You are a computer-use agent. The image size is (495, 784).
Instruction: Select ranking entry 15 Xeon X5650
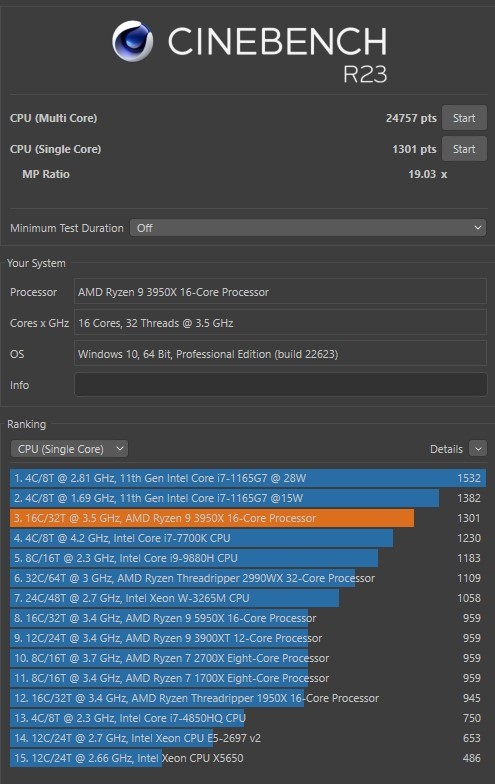click(x=248, y=758)
